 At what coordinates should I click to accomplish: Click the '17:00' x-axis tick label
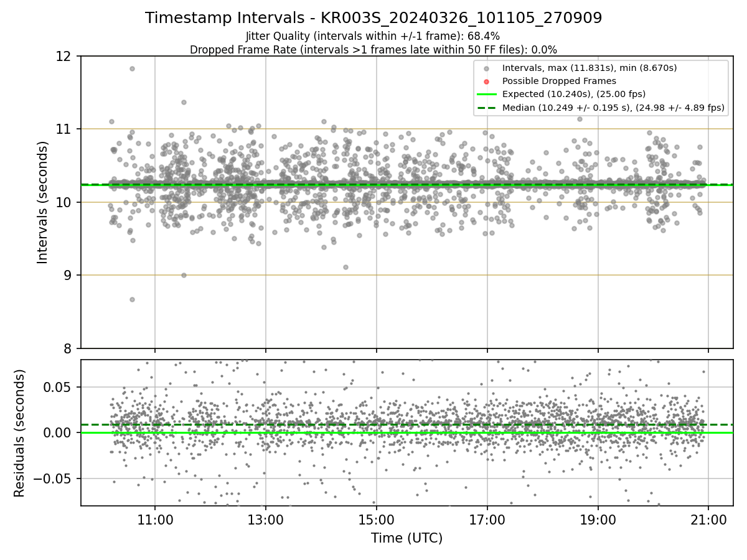click(x=487, y=520)
